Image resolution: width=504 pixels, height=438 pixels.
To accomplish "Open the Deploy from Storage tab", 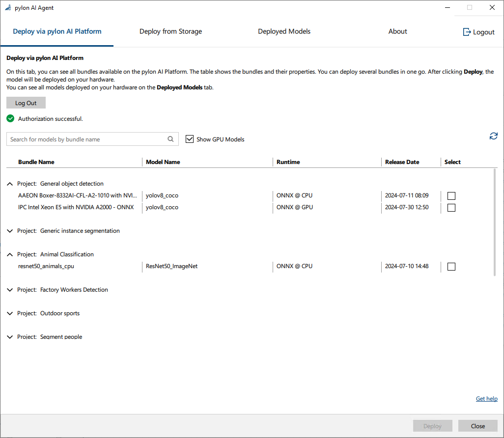I will (x=170, y=31).
